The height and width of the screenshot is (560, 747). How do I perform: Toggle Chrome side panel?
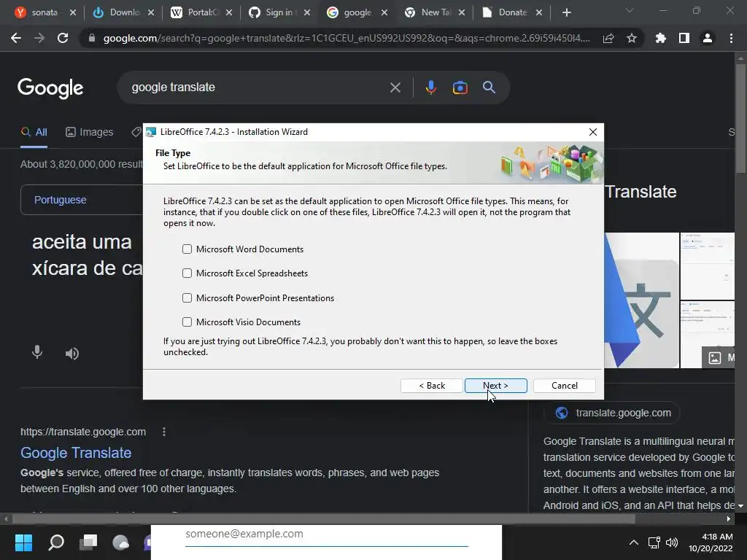[684, 38]
